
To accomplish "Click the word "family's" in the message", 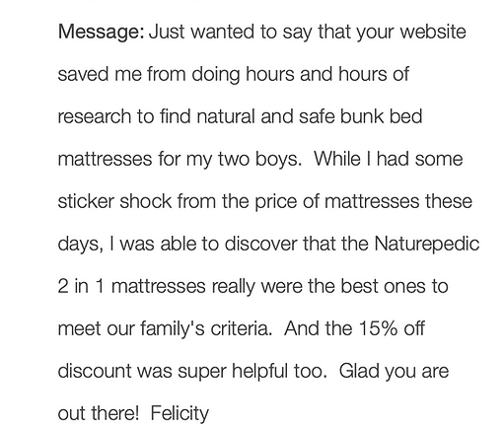I will coord(173,329).
